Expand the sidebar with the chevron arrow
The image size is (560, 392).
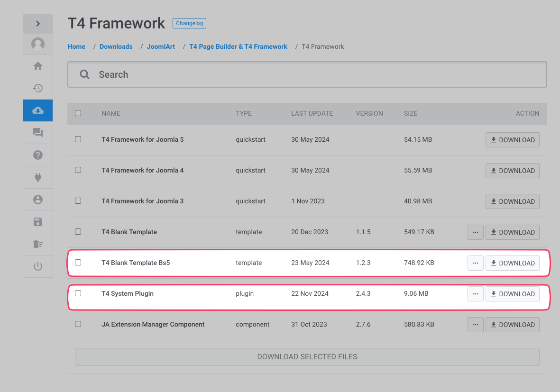tap(38, 24)
